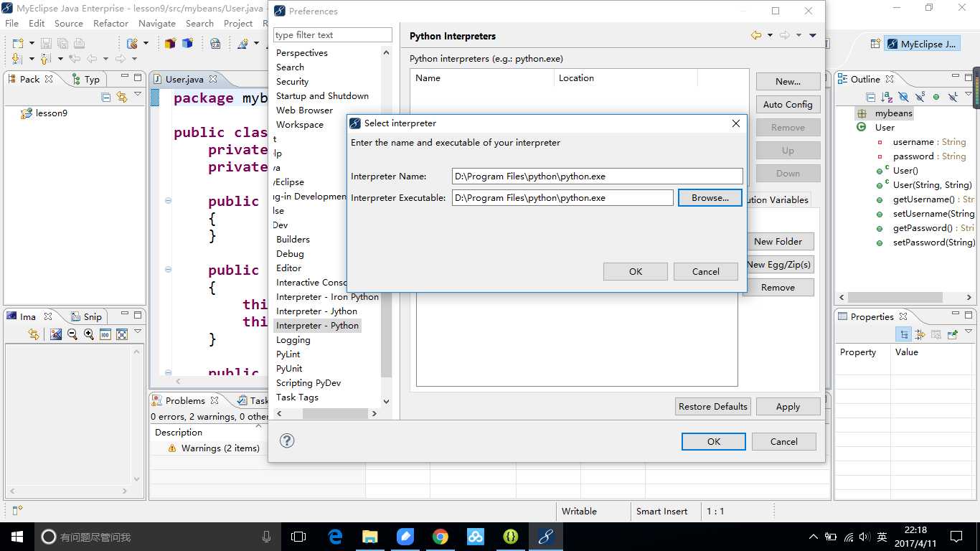Viewport: 980px width, 551px height.
Task: Open the Image Preview view menu triangle
Action: click(x=138, y=332)
